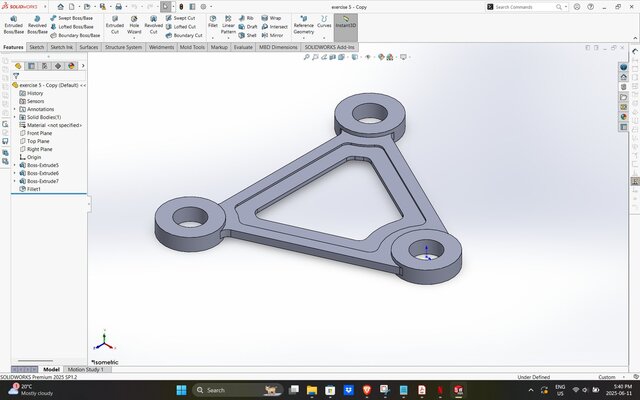640x400 pixels.
Task: Select the Front Plane in the tree
Action: coord(40,133)
